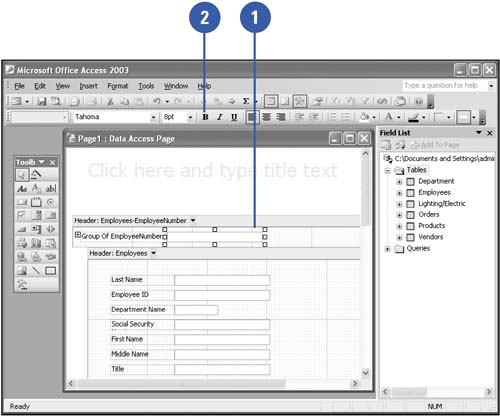Toggle the Select Objects arrow tool
This screenshot has height=416, width=500.
click(x=22, y=174)
